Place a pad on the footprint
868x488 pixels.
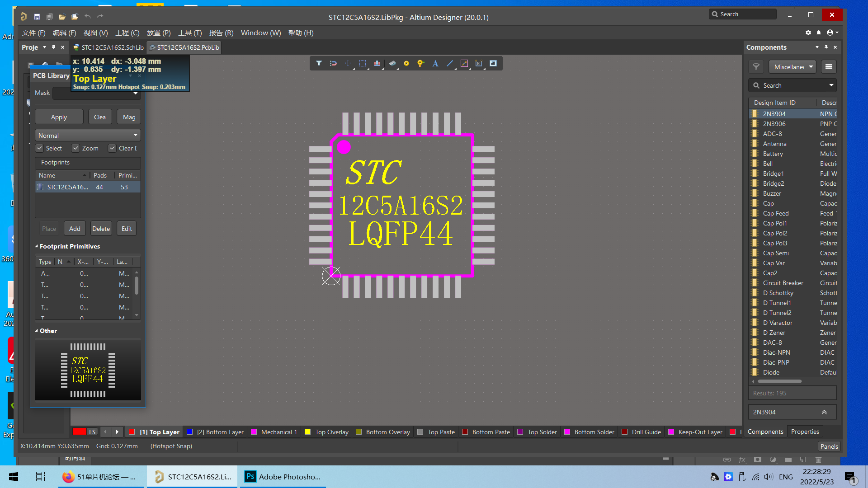pyautogui.click(x=406, y=63)
